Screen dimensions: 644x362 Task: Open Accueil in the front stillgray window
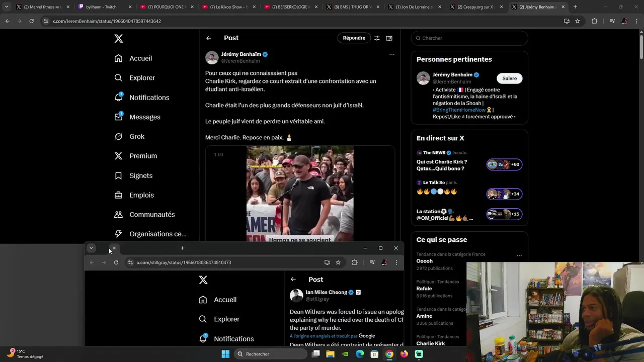(218, 300)
